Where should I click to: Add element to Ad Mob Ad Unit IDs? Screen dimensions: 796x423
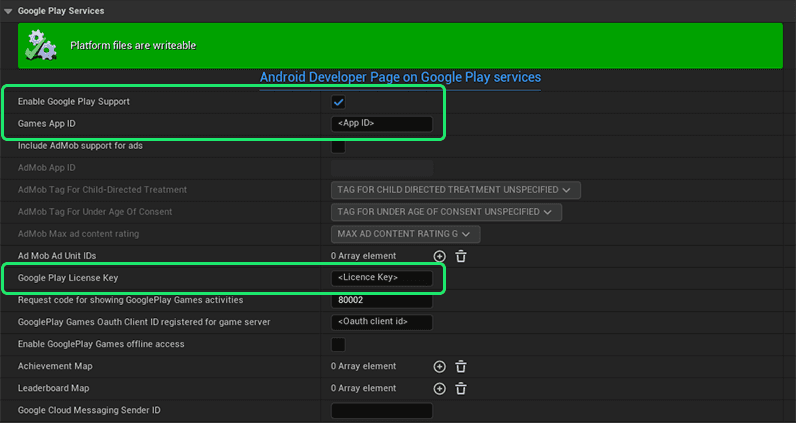pyautogui.click(x=440, y=256)
